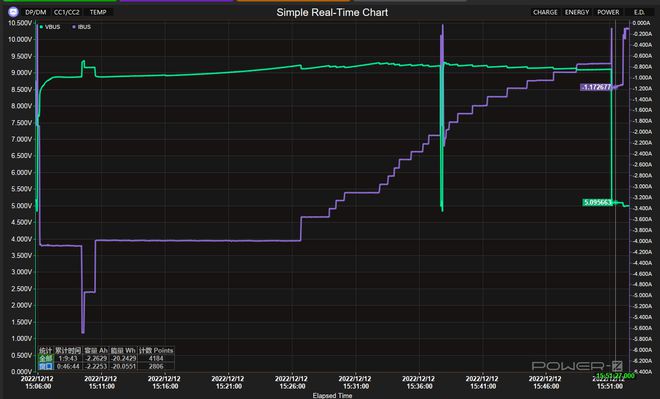Click the 计数 Points column header
660x399 pixels.
[156, 350]
